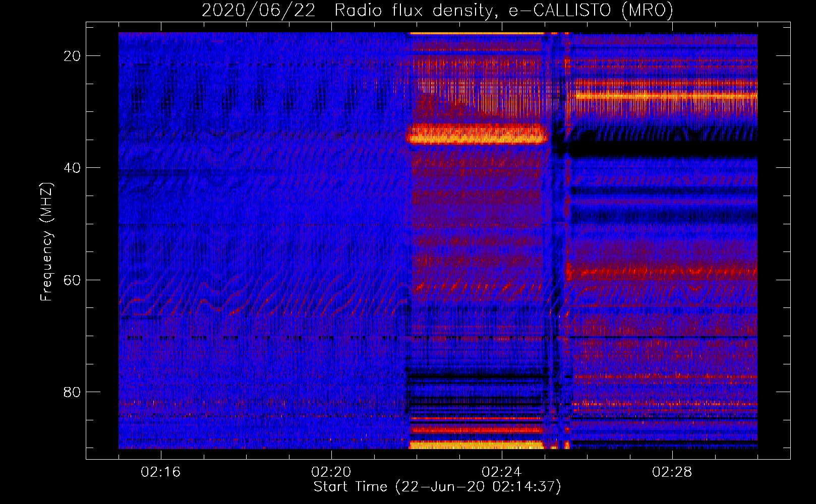
Task: Select the 02:28 time tick label
Action: 672,472
